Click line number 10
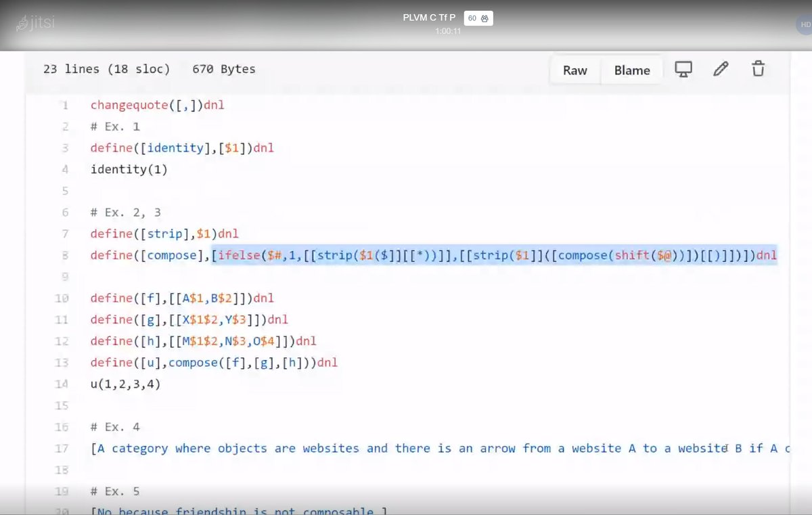Screen dimensions: 812x515 point(62,298)
